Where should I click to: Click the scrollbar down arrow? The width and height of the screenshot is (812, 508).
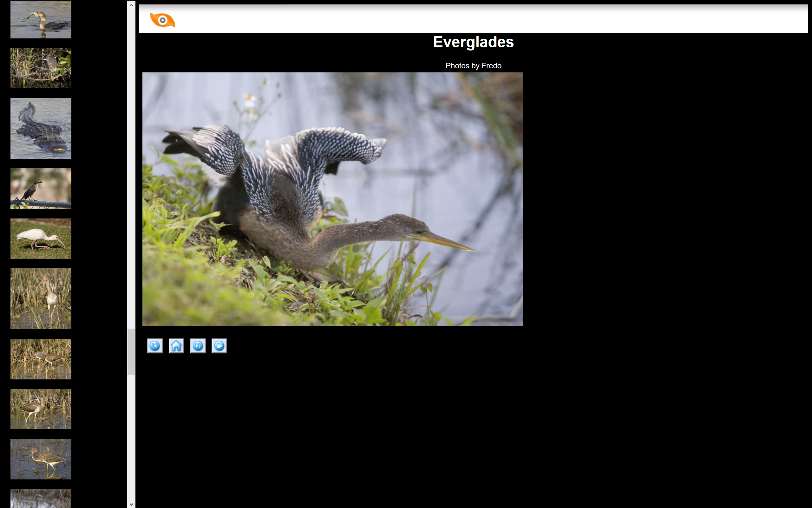tap(131, 504)
